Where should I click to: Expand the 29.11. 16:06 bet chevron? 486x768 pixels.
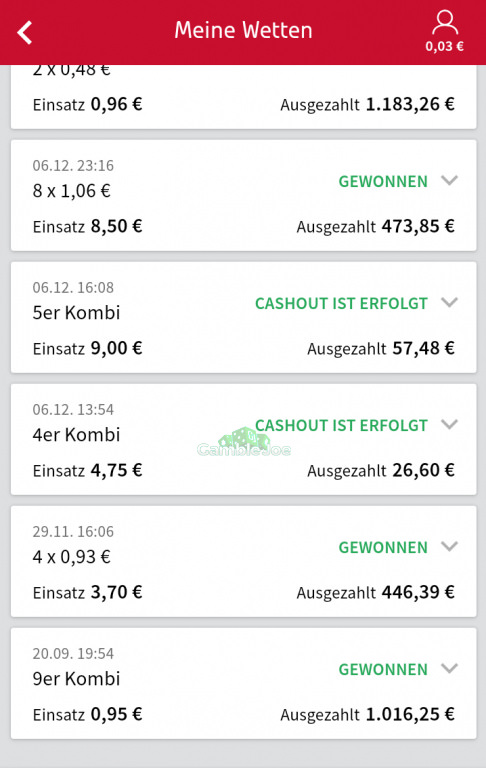click(x=449, y=546)
